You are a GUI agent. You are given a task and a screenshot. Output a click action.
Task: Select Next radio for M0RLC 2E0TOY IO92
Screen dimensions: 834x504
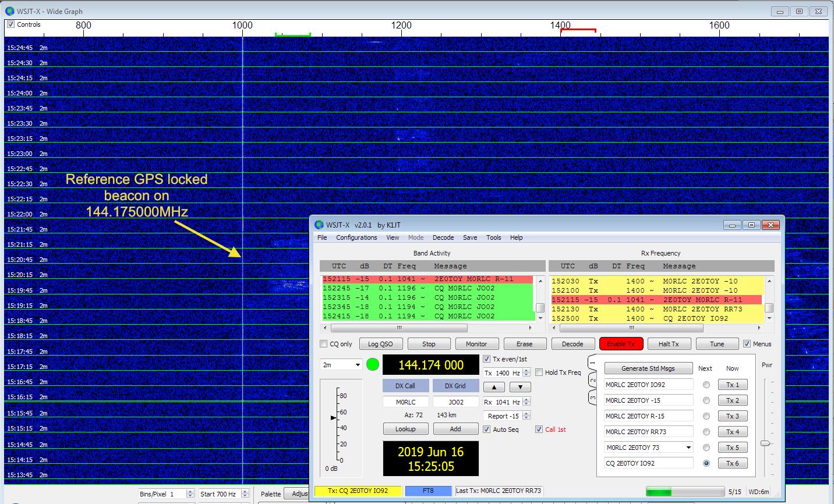(x=706, y=385)
